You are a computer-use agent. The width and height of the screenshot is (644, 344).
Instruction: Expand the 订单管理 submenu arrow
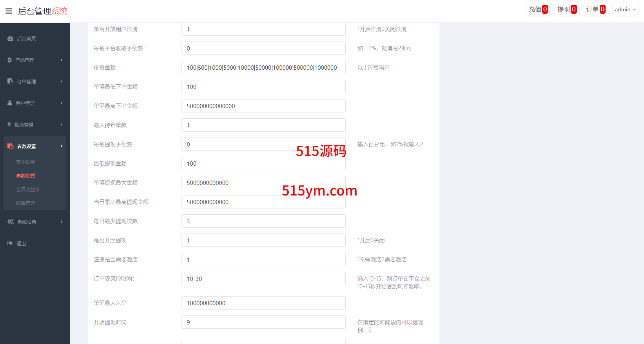[x=62, y=81]
